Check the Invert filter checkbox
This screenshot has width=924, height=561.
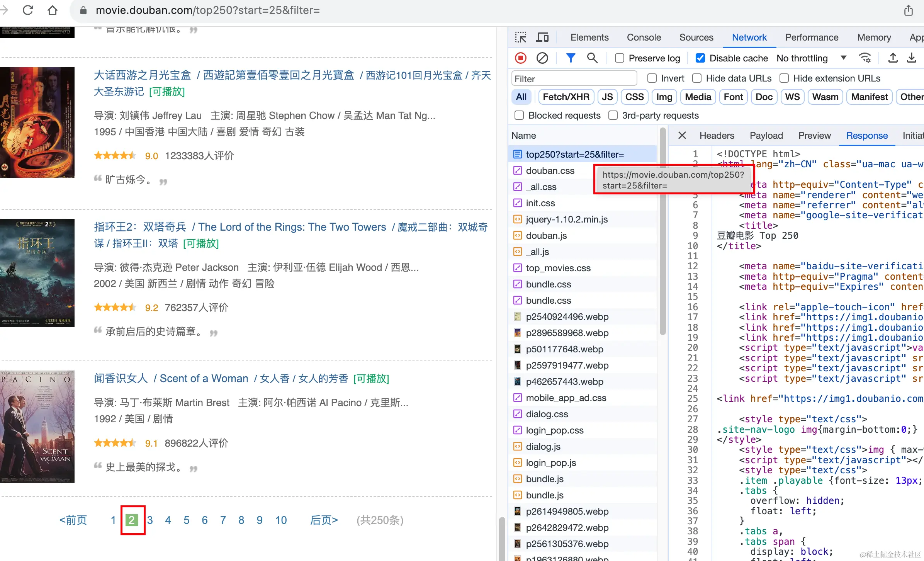(x=652, y=78)
